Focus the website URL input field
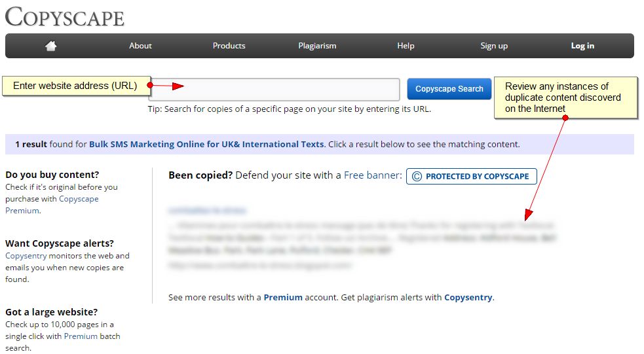Screen dimensions: 644x354 coord(274,90)
